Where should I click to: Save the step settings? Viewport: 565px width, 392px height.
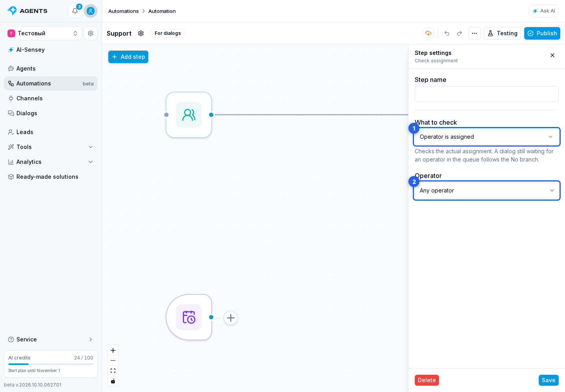tap(549, 380)
